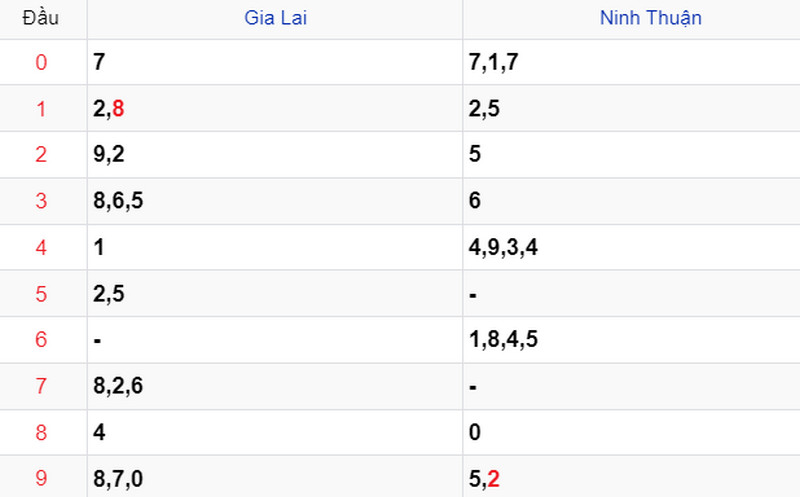This screenshot has height=497, width=800.
Task: Select red head digit 4 in Đầu column
Action: (x=41, y=247)
